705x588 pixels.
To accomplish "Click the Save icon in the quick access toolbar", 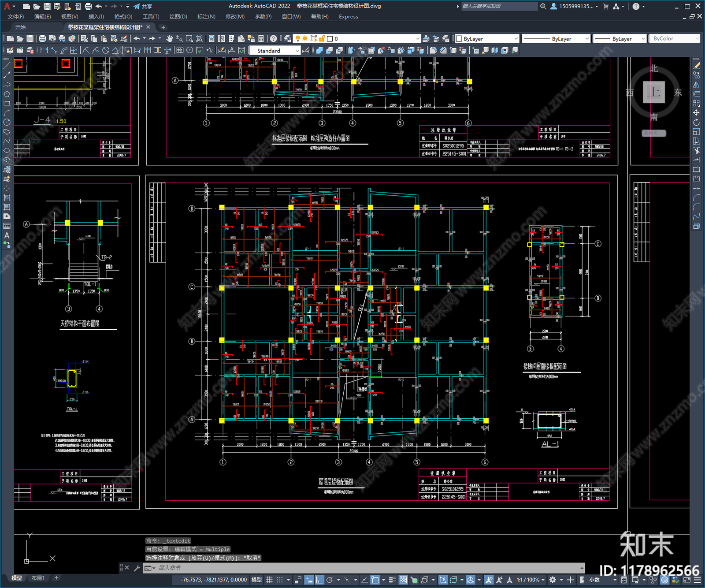I will point(47,6).
